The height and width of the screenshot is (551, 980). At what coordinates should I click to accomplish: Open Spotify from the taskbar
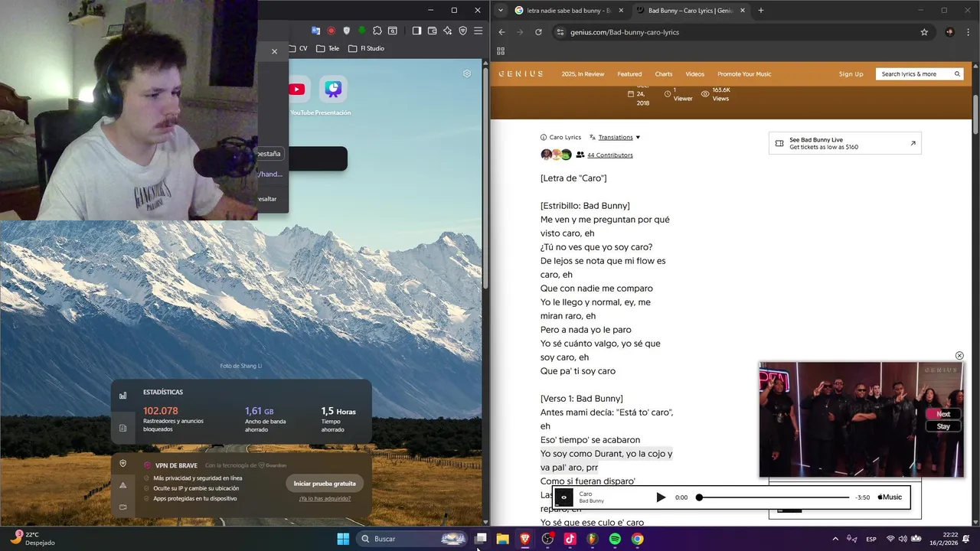click(x=615, y=539)
